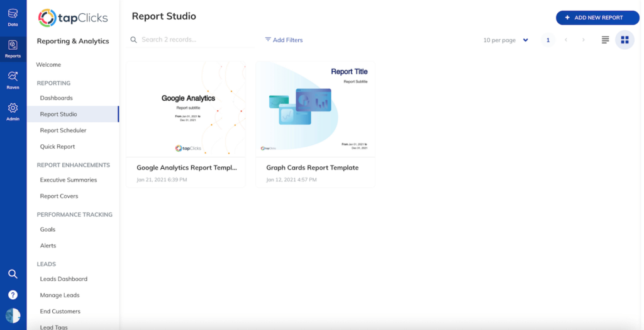The height and width of the screenshot is (330, 644).
Task: Open Alerts in sidebar
Action: pos(48,246)
